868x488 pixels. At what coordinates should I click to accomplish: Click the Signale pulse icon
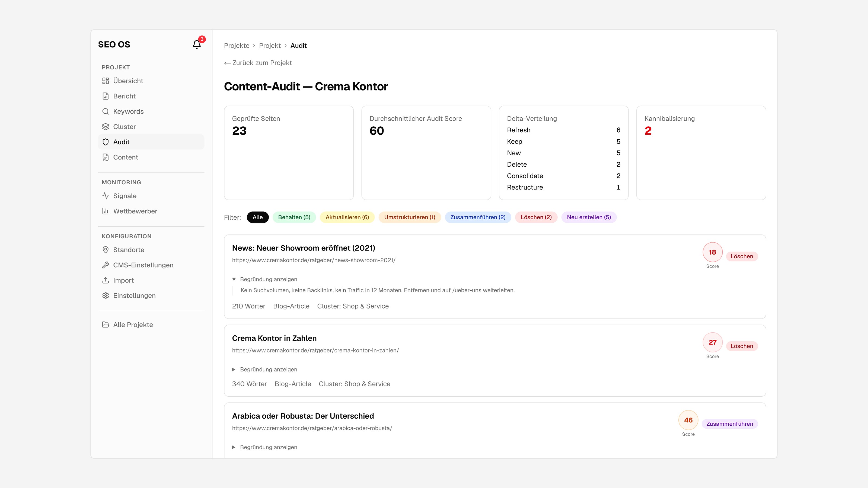point(106,196)
